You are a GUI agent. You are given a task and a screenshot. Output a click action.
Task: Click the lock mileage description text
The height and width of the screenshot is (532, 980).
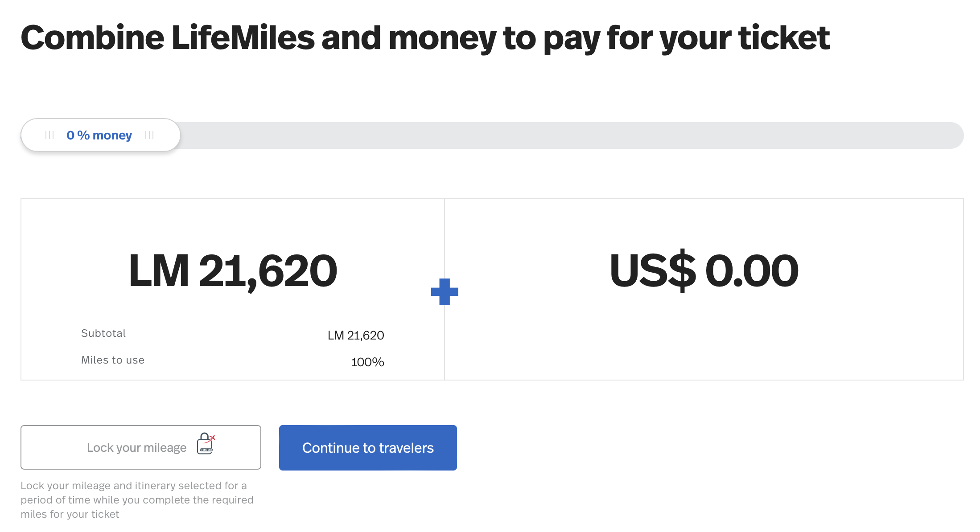pos(137,500)
